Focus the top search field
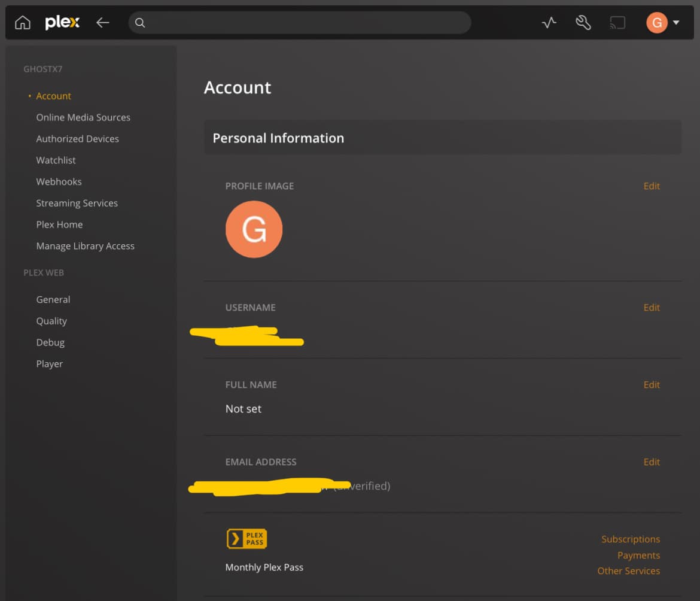This screenshot has height=601, width=700. coord(300,23)
